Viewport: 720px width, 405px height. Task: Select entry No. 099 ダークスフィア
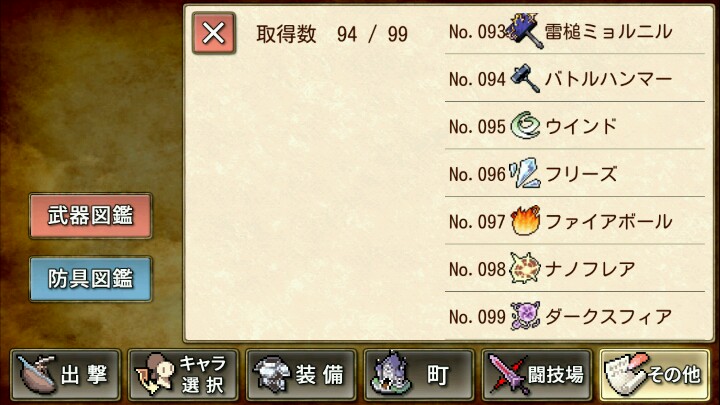click(575, 316)
